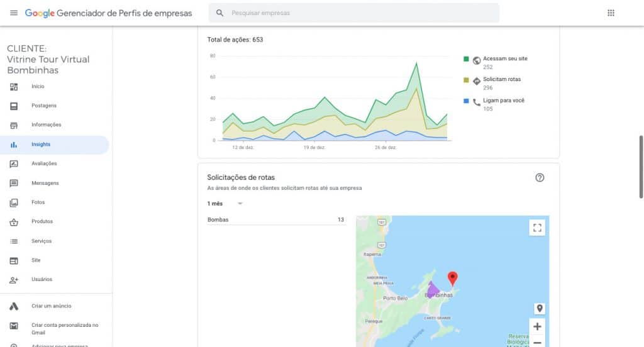The width and height of the screenshot is (644, 347).
Task: Click the Fotos gallery icon
Action: click(14, 202)
